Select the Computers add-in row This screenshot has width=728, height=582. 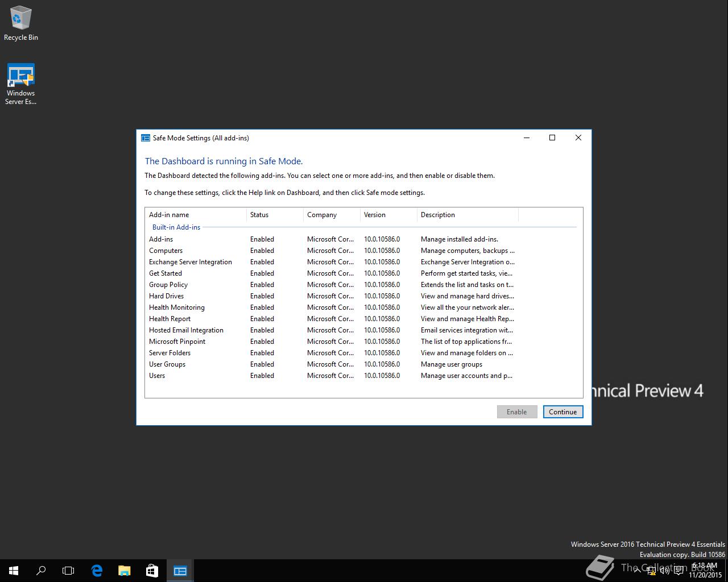pos(332,251)
